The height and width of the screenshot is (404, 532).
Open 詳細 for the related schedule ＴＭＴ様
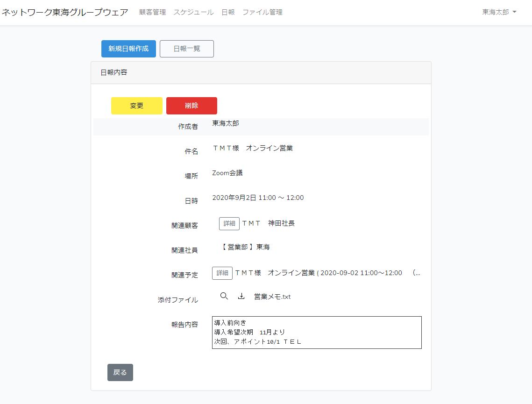(x=222, y=273)
